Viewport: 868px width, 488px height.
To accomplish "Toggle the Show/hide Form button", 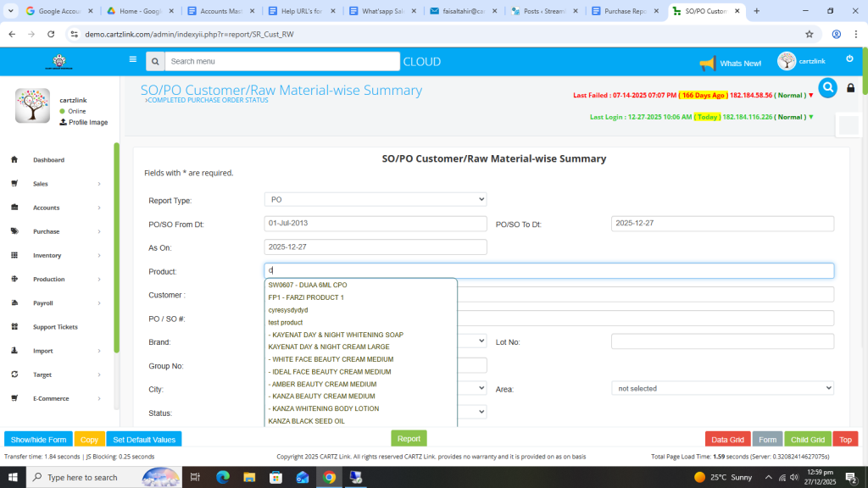I will click(38, 440).
